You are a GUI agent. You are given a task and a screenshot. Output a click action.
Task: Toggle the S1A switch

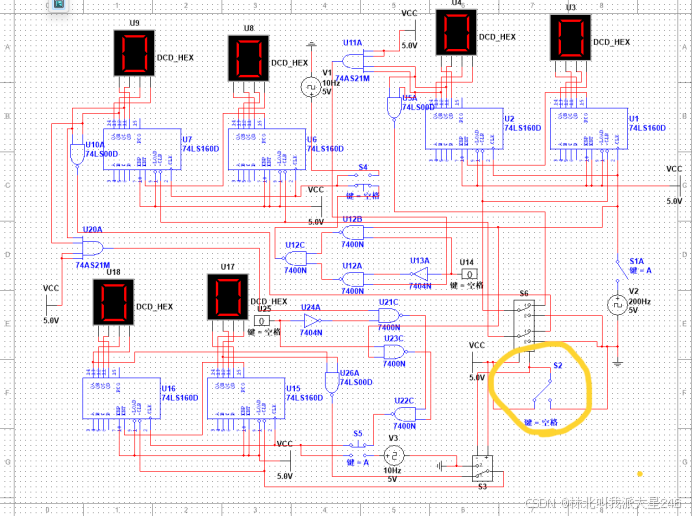(623, 270)
